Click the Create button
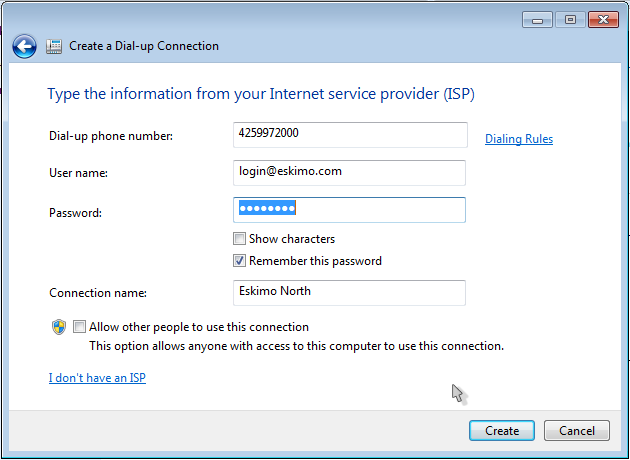 click(x=502, y=431)
